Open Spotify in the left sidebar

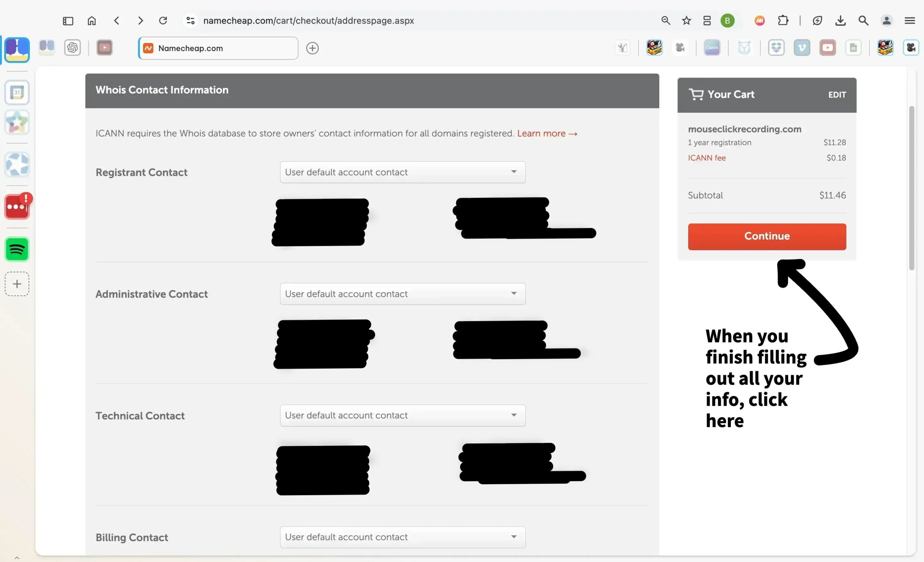(17, 249)
